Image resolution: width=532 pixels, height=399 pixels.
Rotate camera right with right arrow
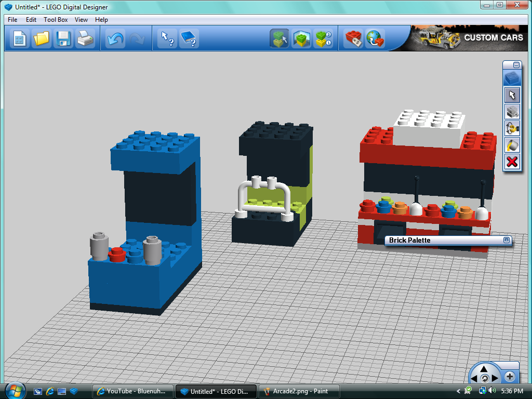(x=495, y=378)
